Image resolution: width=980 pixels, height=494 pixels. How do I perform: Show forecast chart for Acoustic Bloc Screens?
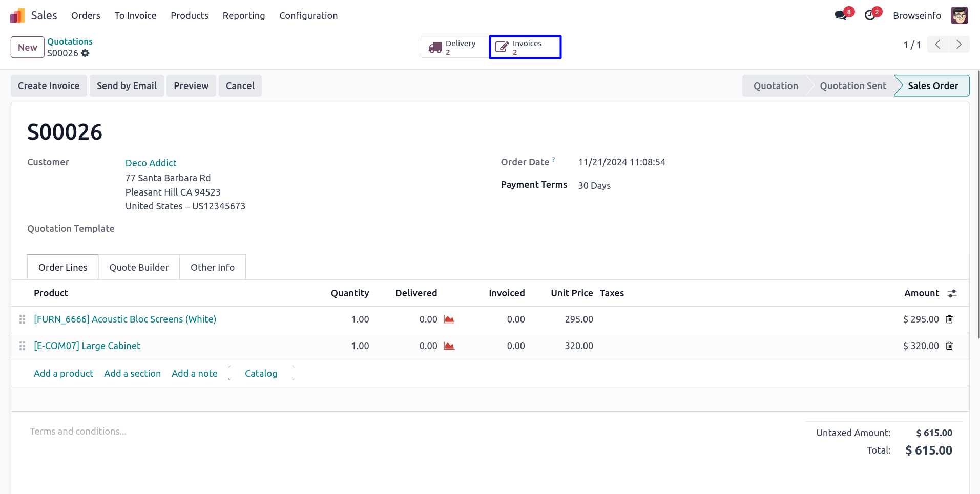[x=449, y=319]
